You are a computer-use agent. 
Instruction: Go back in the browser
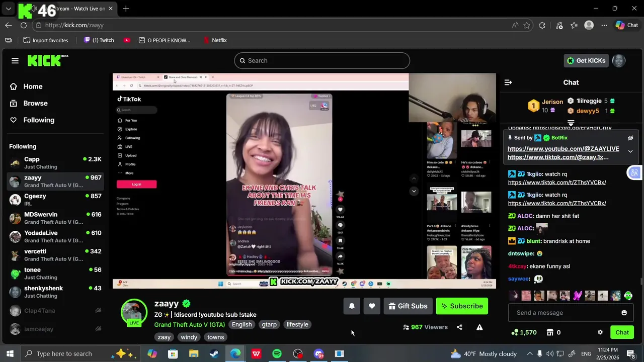[x=9, y=25]
